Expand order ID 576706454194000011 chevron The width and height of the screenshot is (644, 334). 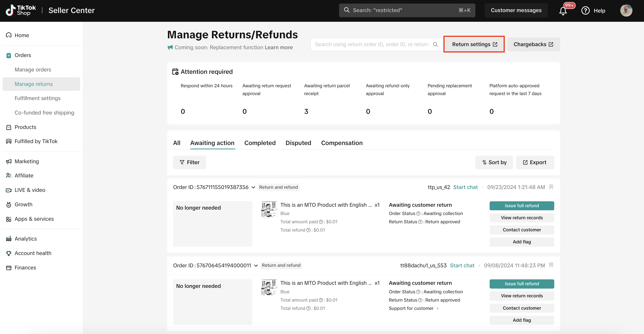[256, 266]
